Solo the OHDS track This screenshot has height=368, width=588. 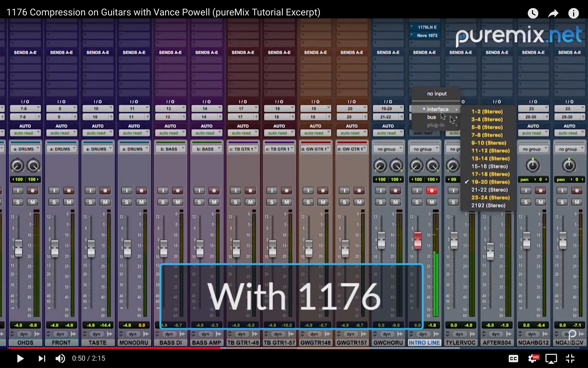[18, 202]
